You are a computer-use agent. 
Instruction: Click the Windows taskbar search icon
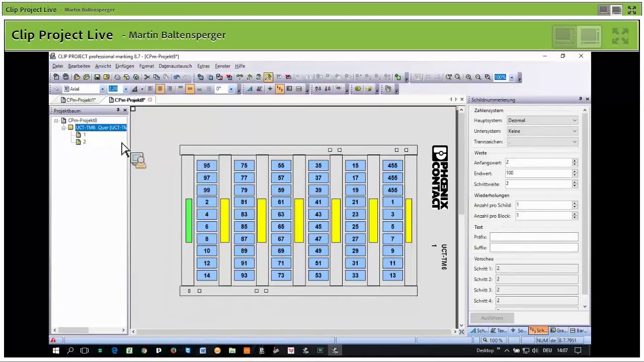70,350
